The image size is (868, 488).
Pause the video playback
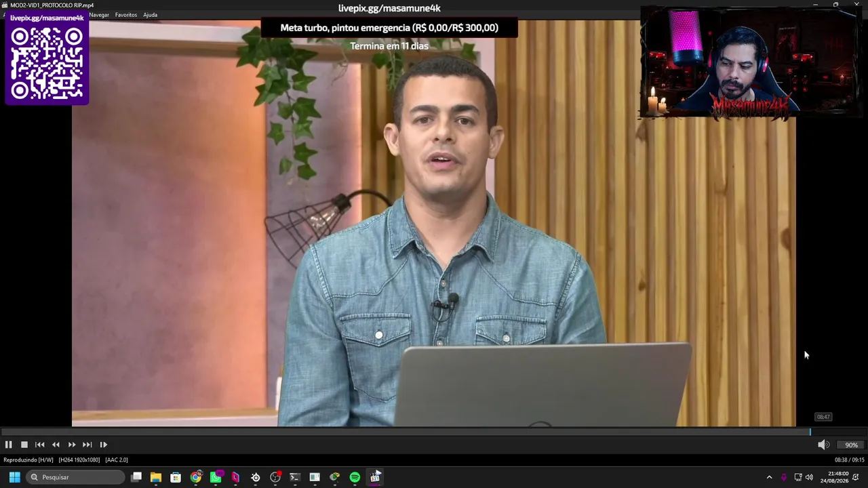tap(8, 445)
